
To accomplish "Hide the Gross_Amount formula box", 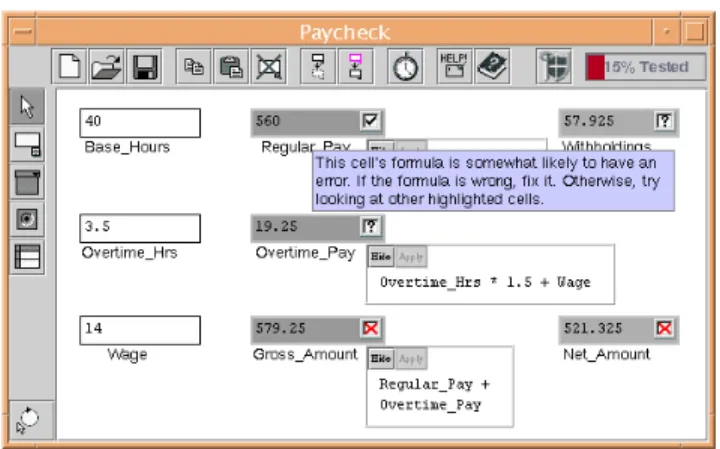I will pyautogui.click(x=381, y=359).
